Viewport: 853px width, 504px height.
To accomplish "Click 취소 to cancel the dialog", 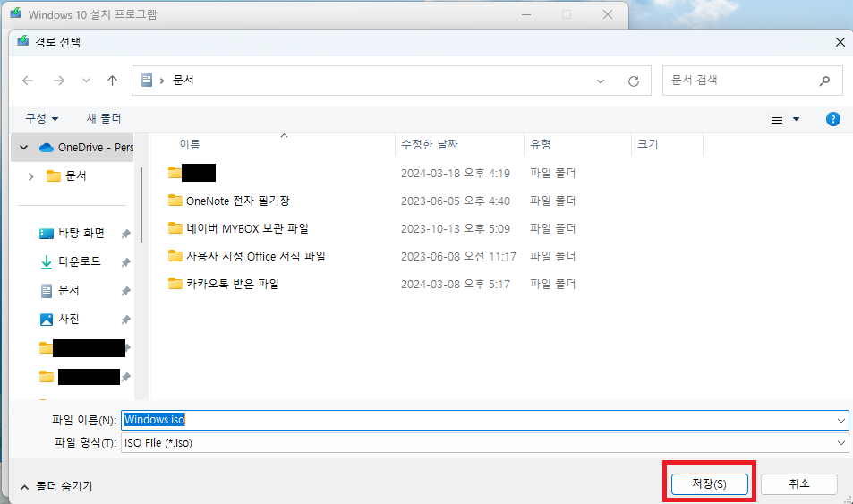I will point(798,484).
